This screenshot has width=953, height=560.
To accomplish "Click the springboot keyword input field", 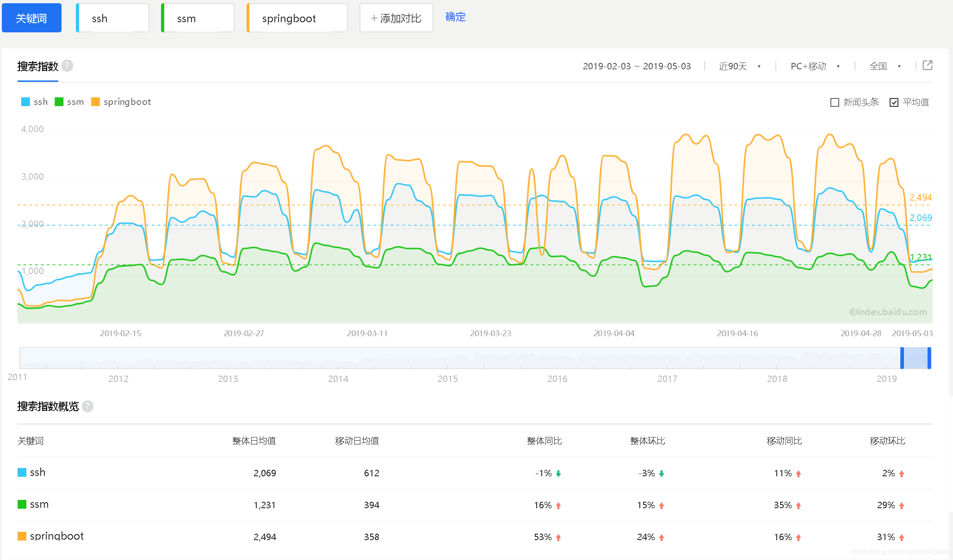I will click(297, 18).
